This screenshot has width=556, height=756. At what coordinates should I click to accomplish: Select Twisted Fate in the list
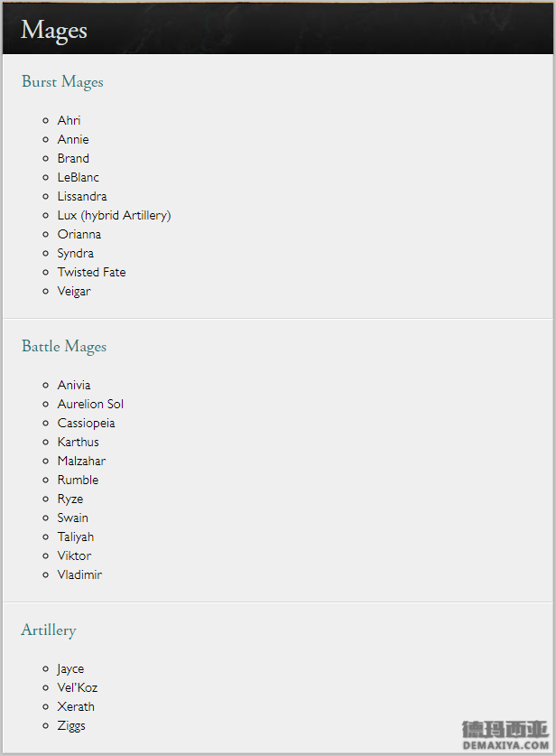coord(91,273)
